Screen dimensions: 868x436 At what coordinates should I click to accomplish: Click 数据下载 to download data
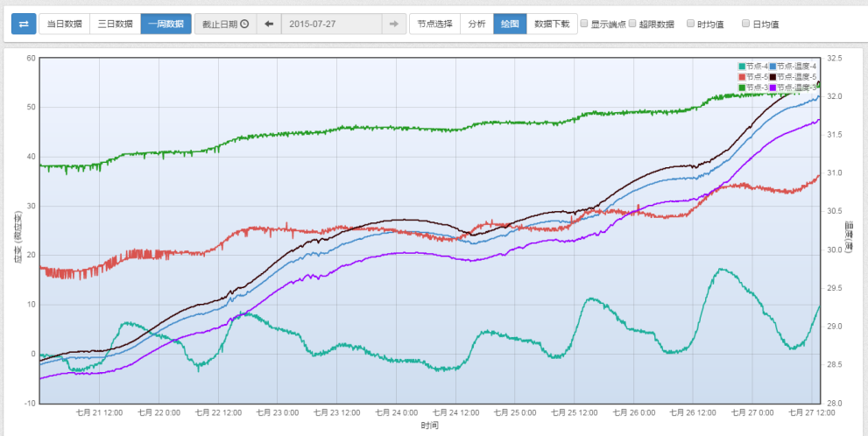[x=552, y=24]
